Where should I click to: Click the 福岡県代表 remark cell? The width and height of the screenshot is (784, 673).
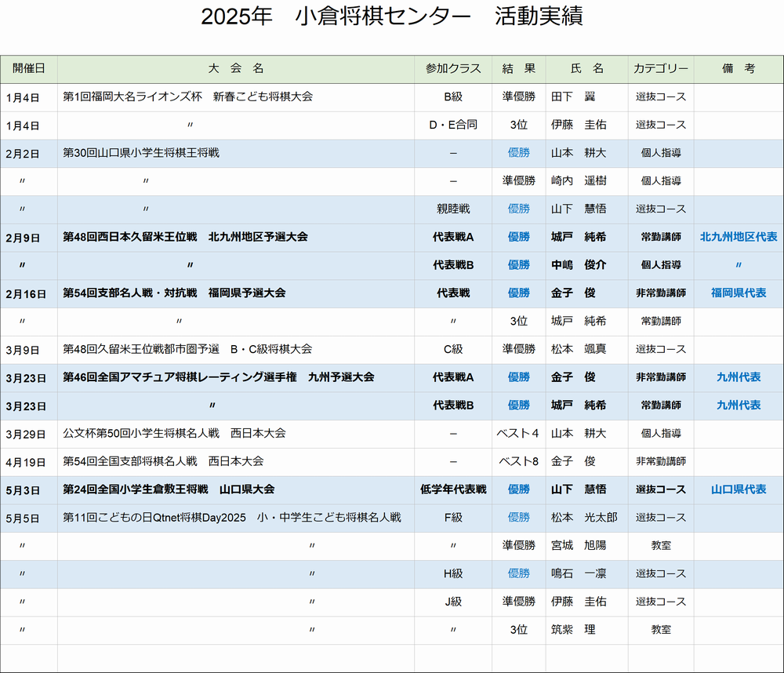[738, 293]
